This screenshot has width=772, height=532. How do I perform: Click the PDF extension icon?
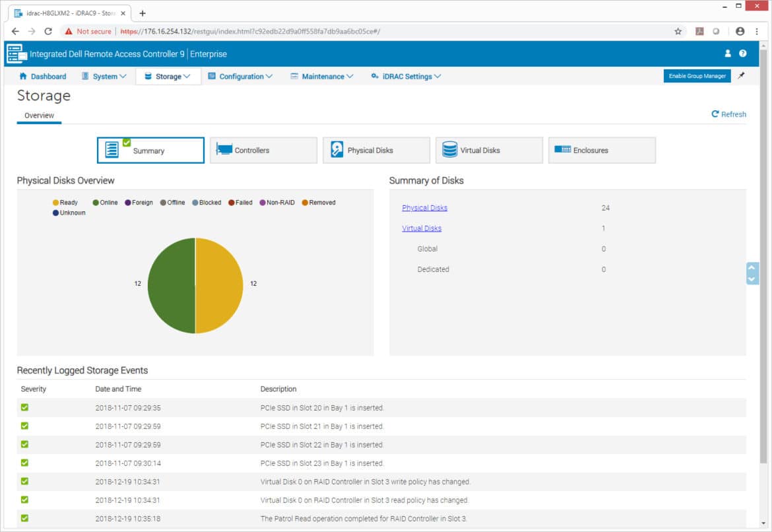(x=699, y=32)
